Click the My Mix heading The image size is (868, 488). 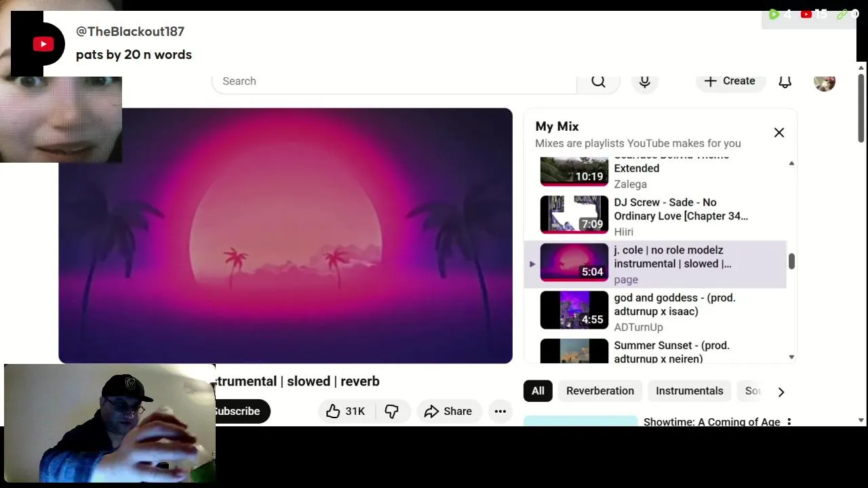[557, 127]
